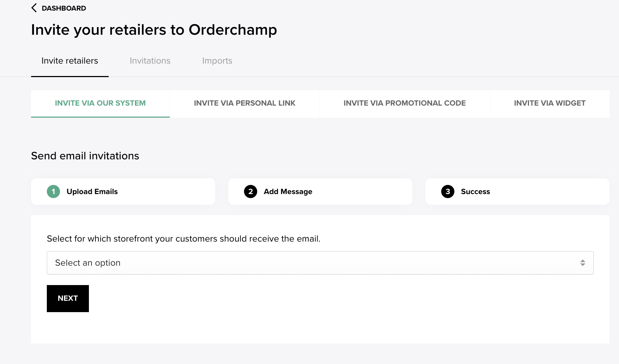Select INVITE VIA OUR SYSTEM tab
Image resolution: width=619 pixels, height=364 pixels.
click(100, 103)
